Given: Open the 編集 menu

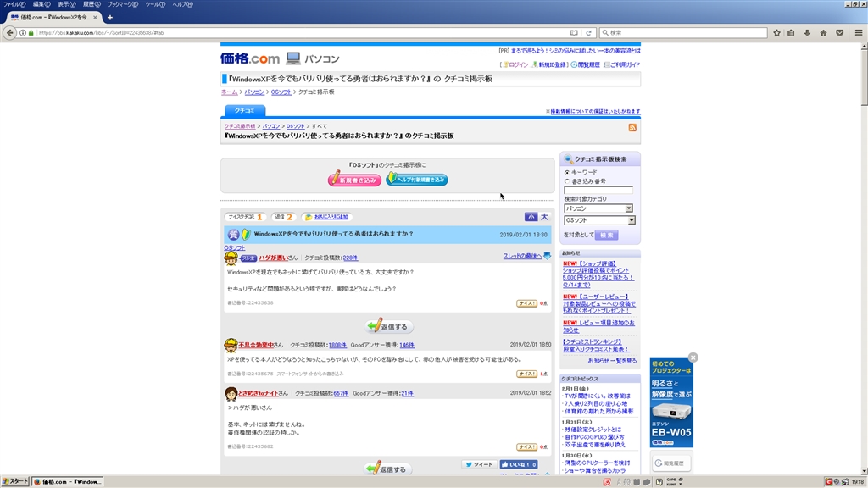Looking at the screenshot, I should 41,4.
